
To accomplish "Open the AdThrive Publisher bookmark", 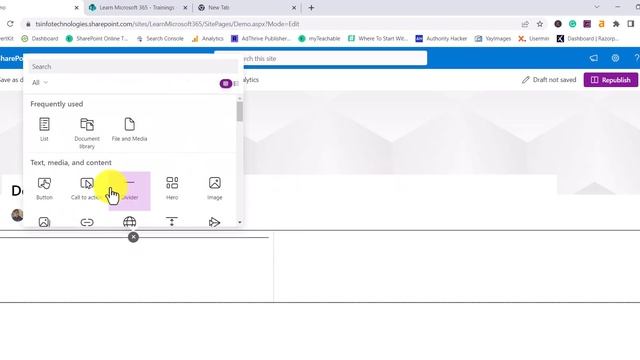I will 261,38.
